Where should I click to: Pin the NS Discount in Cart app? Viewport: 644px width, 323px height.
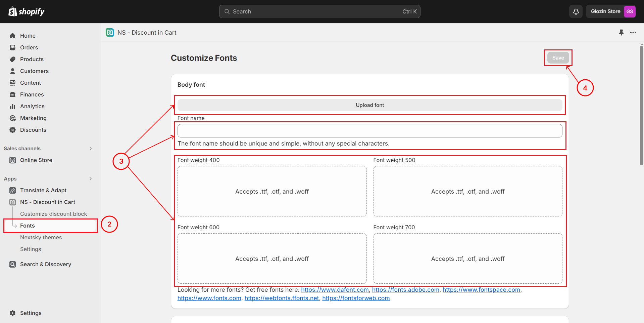[621, 33]
